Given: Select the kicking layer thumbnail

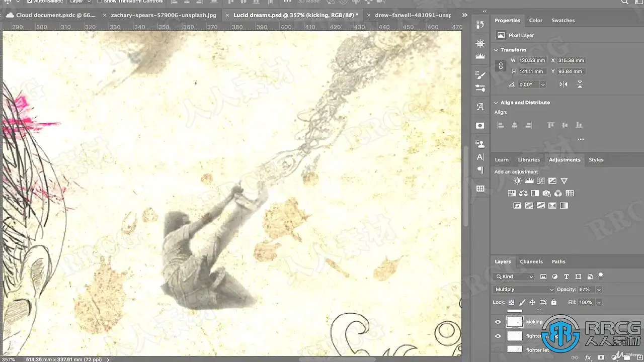Looking at the screenshot, I should pyautogui.click(x=515, y=322).
